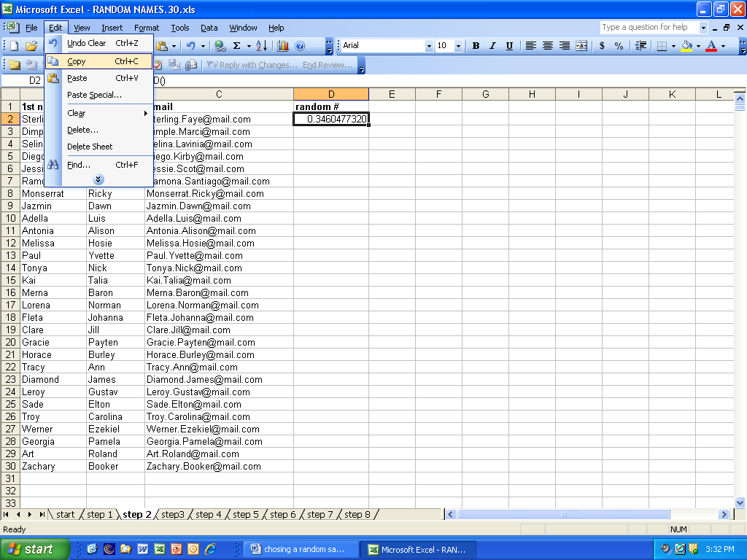Click the row 15 header
The width and height of the screenshot is (747, 560).
click(x=10, y=280)
